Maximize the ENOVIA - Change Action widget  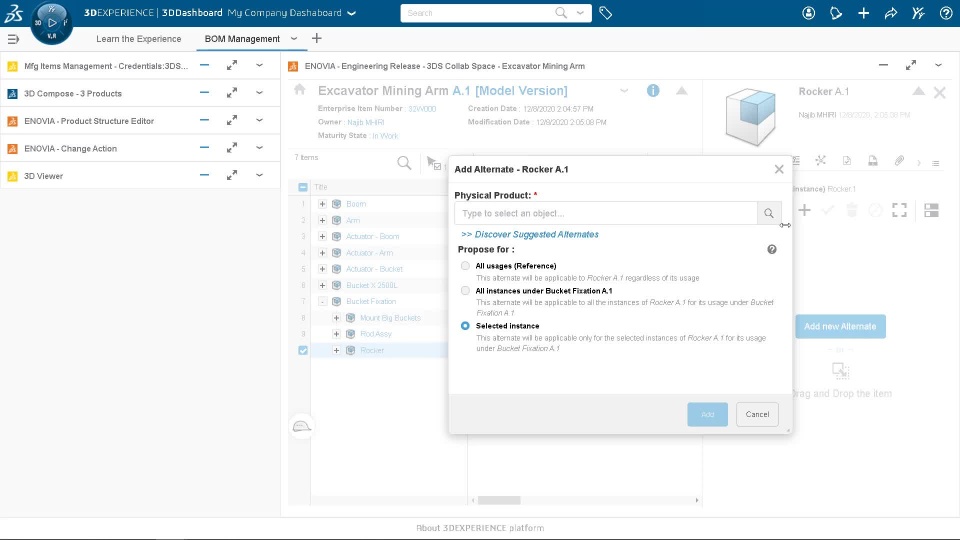(231, 148)
